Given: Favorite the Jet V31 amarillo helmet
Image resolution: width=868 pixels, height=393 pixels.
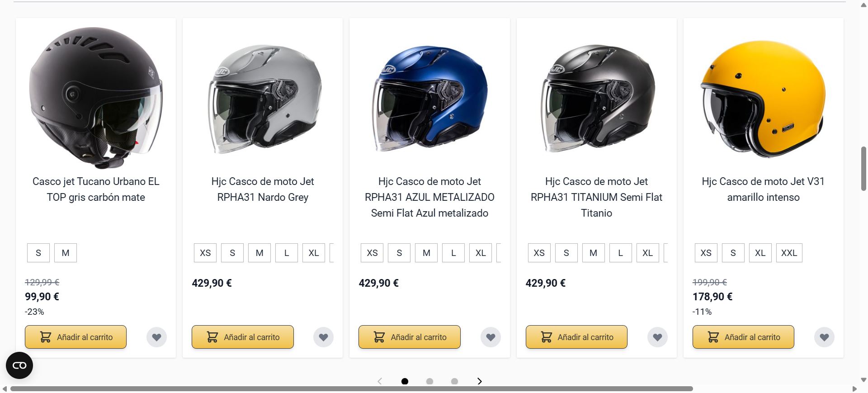Looking at the screenshot, I should [x=824, y=337].
